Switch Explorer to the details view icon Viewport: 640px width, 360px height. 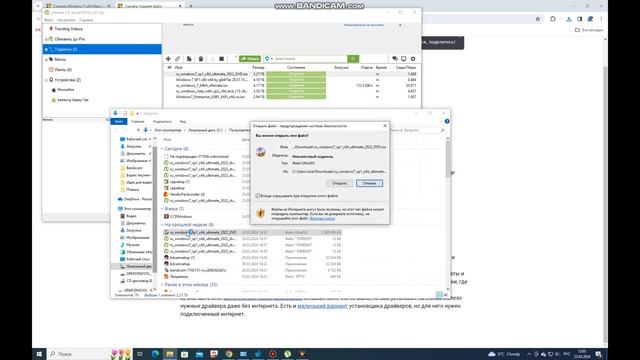point(439,294)
